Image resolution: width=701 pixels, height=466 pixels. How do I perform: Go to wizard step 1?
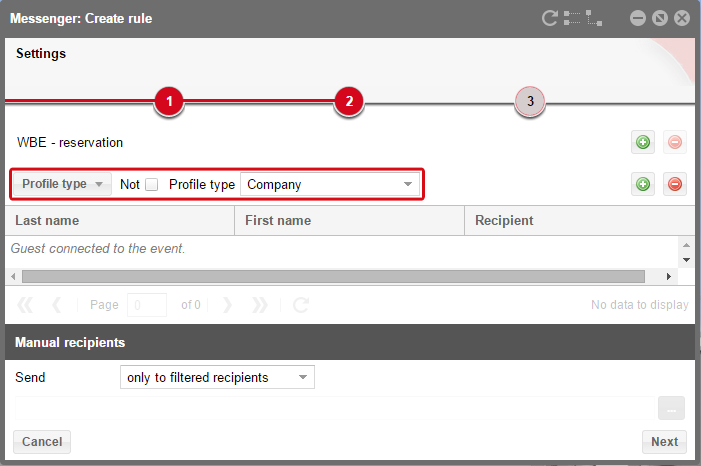click(169, 102)
